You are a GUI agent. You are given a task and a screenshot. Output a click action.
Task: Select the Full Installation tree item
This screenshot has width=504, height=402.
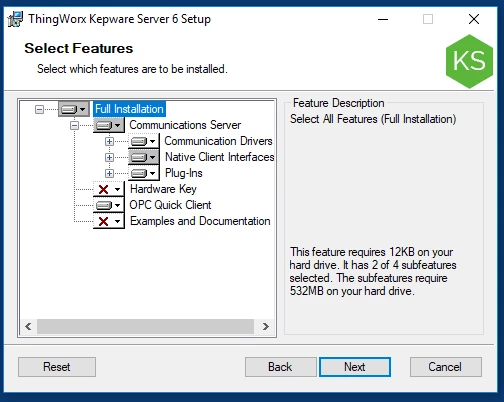pyautogui.click(x=129, y=109)
